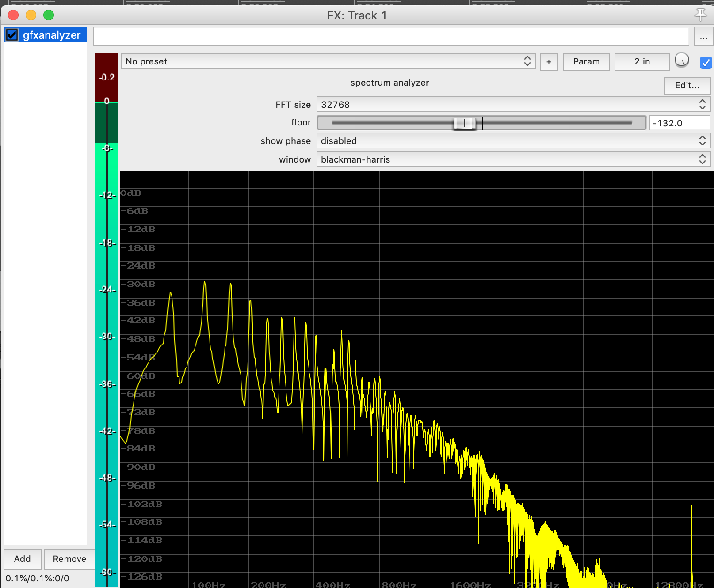Viewport: 714px width, 588px height.
Task: Minimize the FX window with the yellow button
Action: point(31,15)
